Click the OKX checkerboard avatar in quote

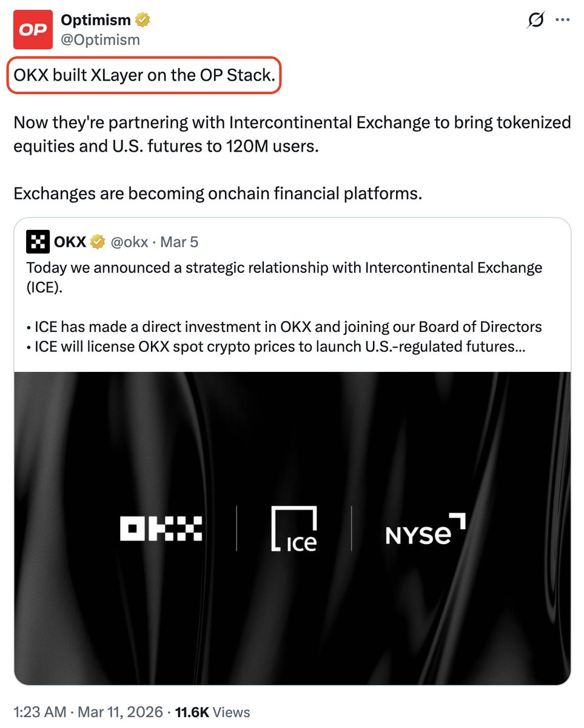(x=38, y=242)
